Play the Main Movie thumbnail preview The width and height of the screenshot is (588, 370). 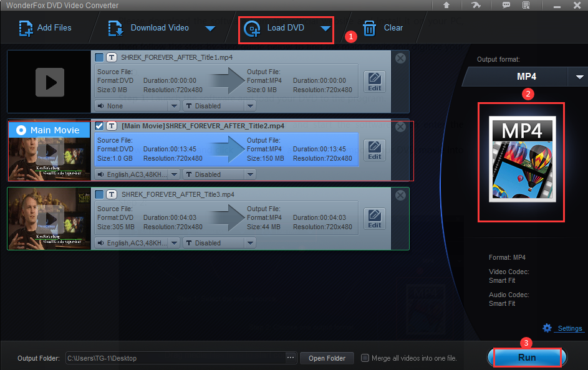50,151
